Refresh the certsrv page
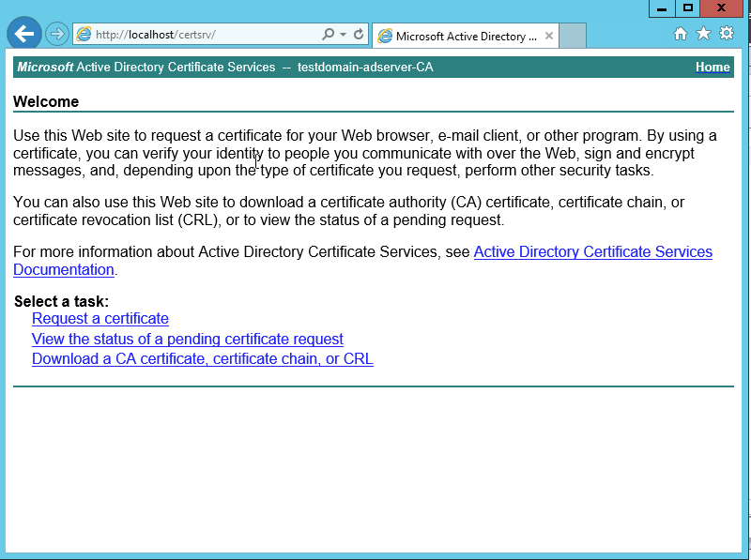 point(358,35)
